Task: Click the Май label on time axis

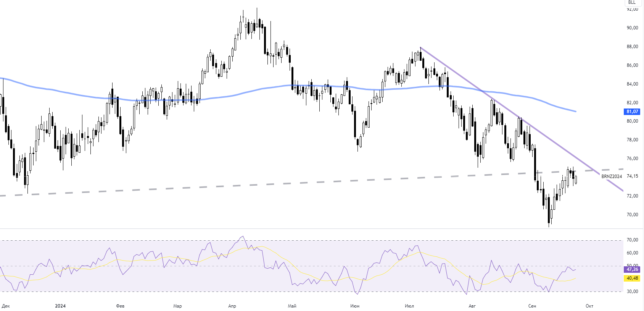Action: pyautogui.click(x=292, y=306)
